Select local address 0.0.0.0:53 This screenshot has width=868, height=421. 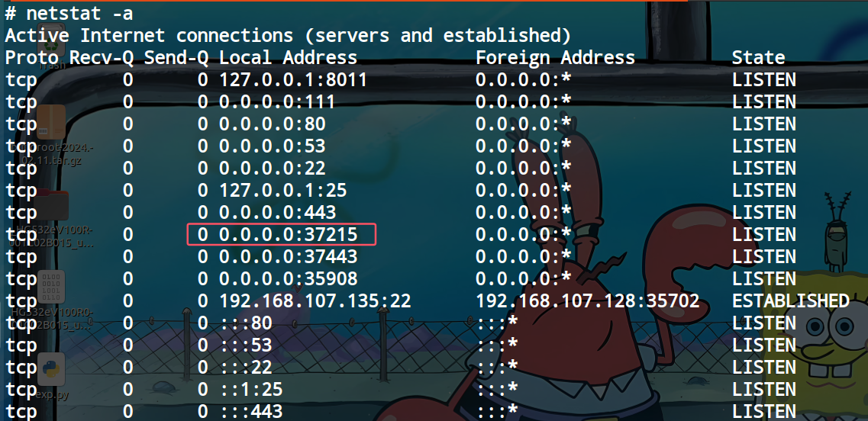(x=273, y=146)
